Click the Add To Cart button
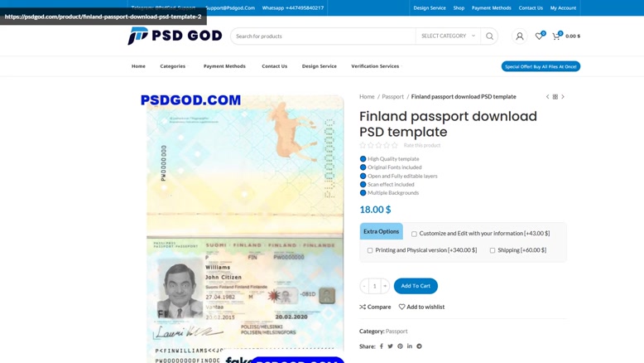The width and height of the screenshot is (644, 363). point(416,286)
